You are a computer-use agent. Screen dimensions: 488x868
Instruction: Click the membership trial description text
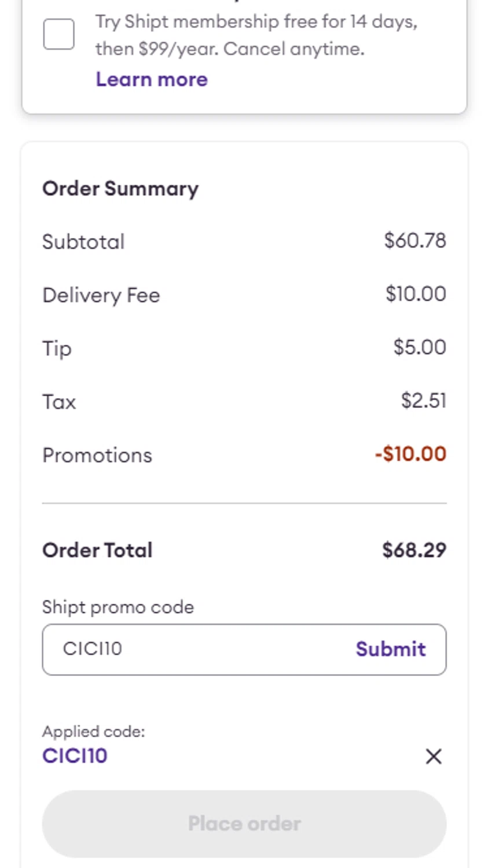point(256,35)
